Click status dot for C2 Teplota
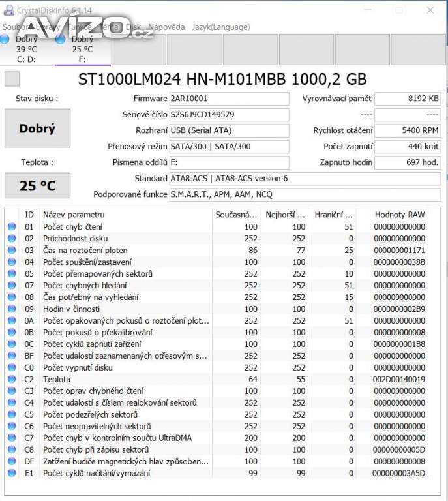Screen dimensions: 448x501 [12, 379]
